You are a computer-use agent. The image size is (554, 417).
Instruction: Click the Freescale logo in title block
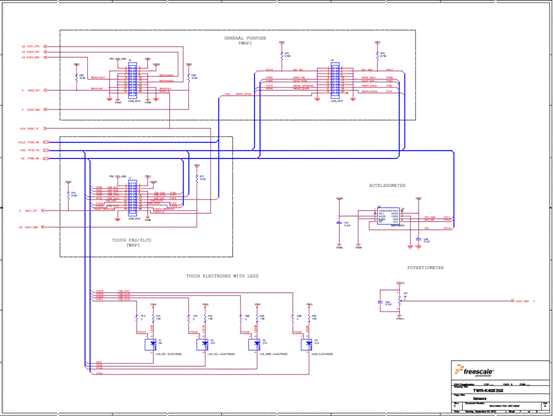pos(474,370)
